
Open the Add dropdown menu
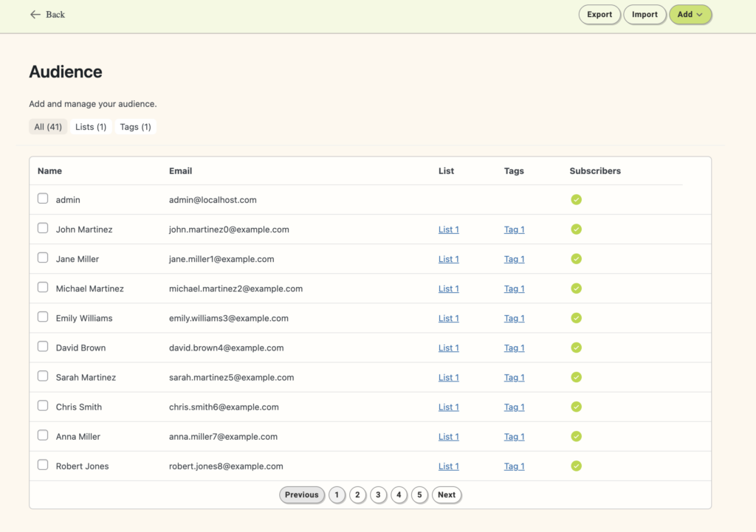(x=690, y=14)
